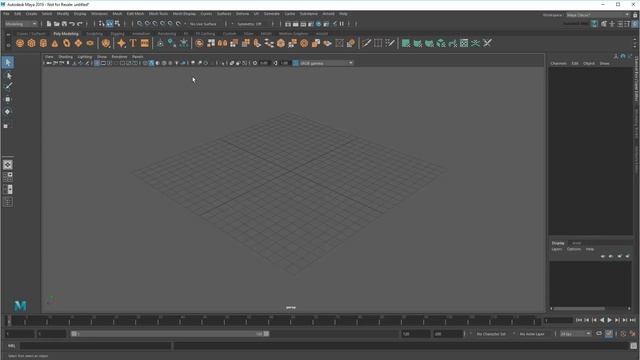The height and width of the screenshot is (360, 640).
Task: Create a polygon cube from the shelf
Action: (x=31, y=43)
